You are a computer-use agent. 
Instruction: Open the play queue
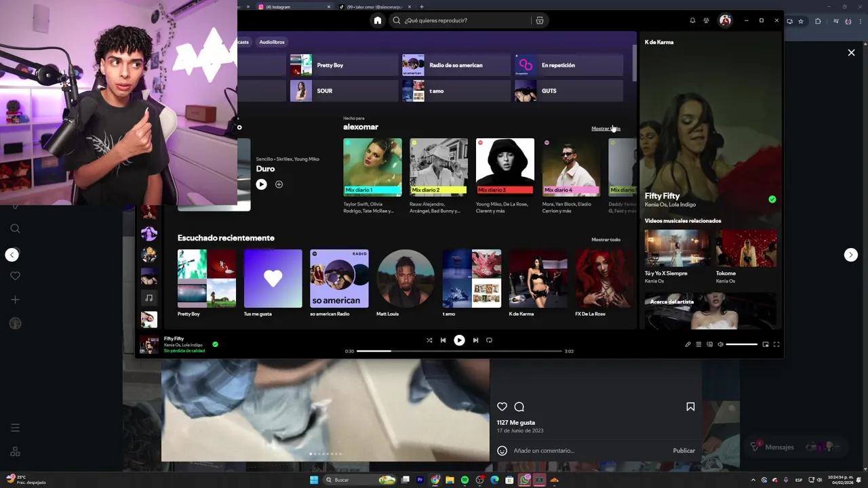[698, 344]
